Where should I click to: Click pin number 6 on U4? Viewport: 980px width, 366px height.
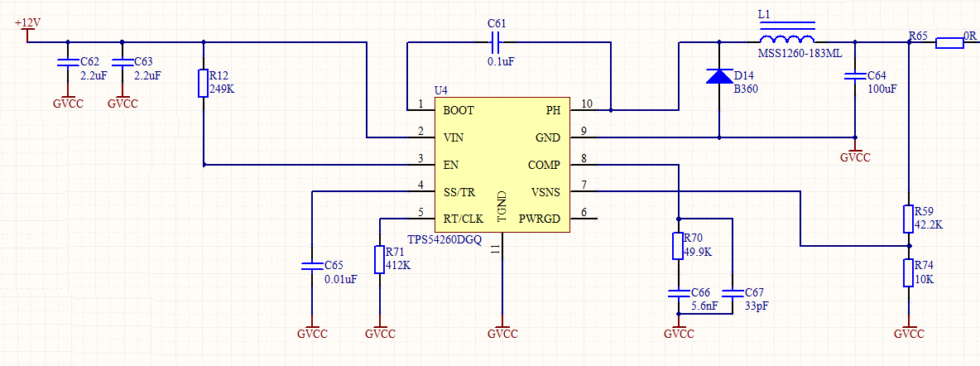click(584, 211)
